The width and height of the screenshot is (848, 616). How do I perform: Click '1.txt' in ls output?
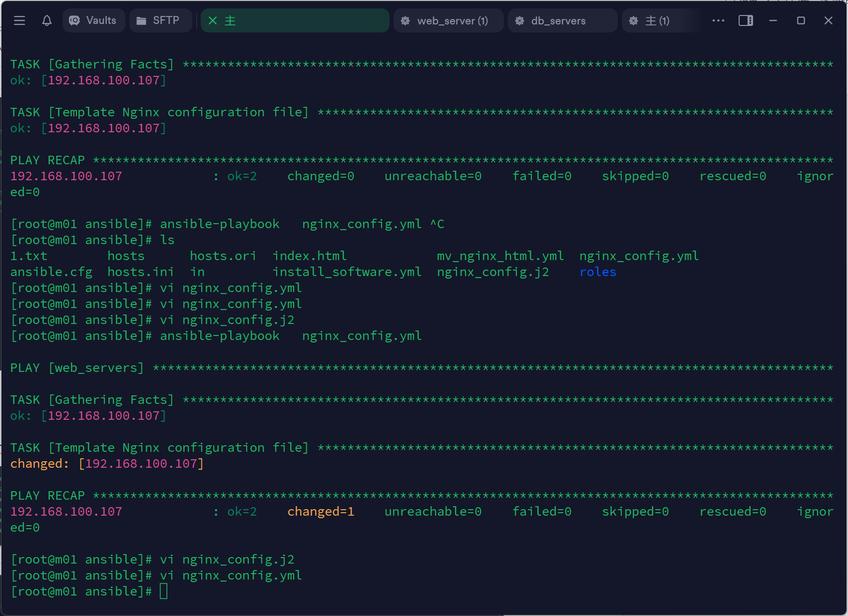29,256
